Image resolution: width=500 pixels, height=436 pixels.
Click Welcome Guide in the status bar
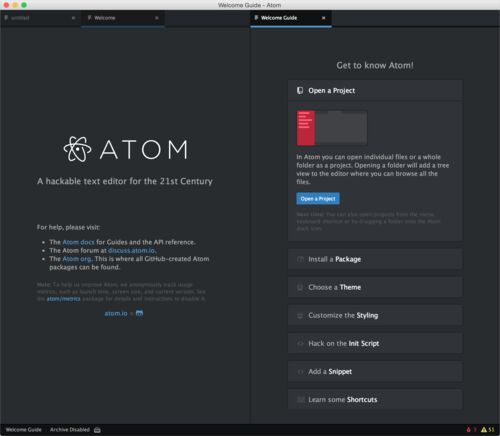[x=24, y=430]
